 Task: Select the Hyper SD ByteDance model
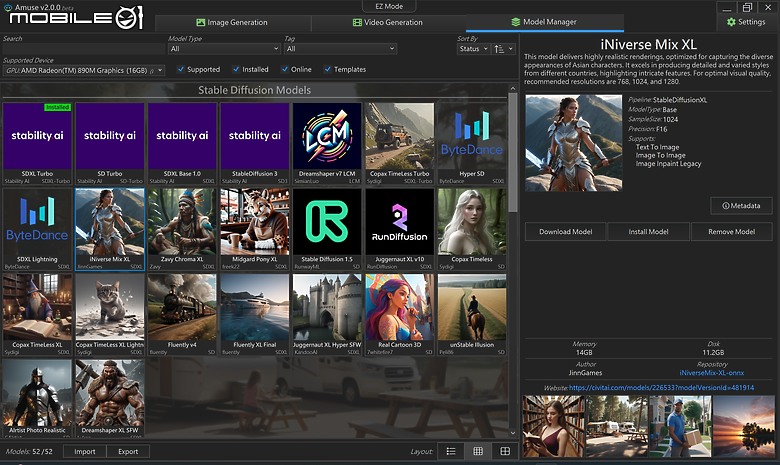tap(472, 144)
